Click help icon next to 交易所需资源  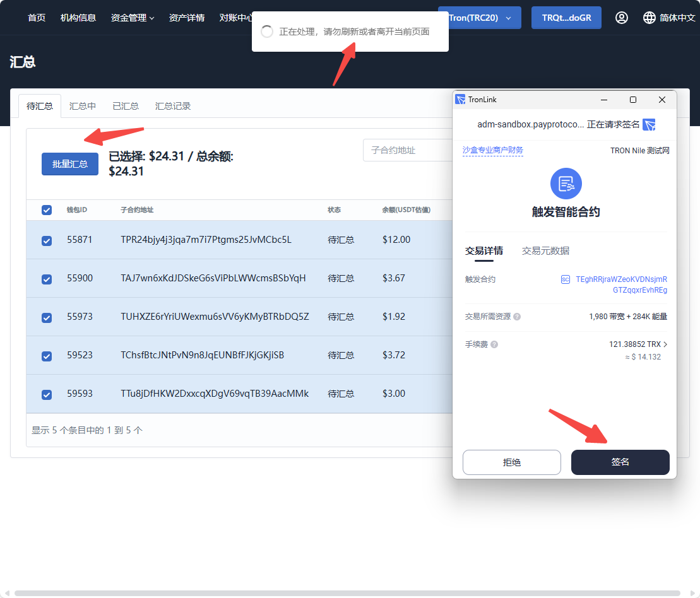click(x=517, y=317)
